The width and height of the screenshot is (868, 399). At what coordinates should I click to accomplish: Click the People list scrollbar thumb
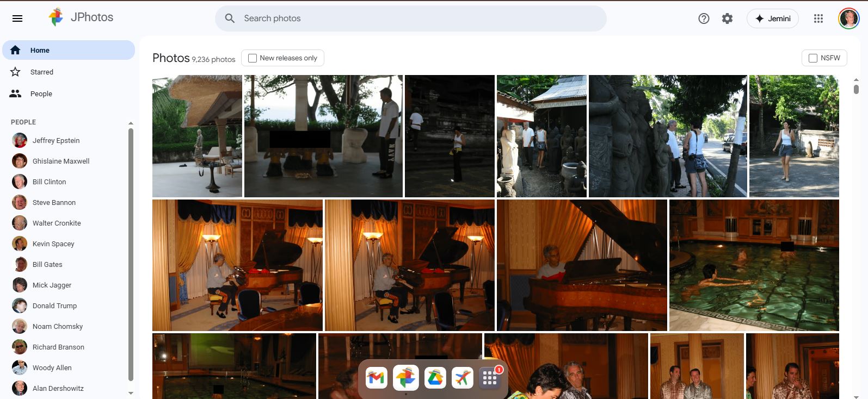pos(131,254)
